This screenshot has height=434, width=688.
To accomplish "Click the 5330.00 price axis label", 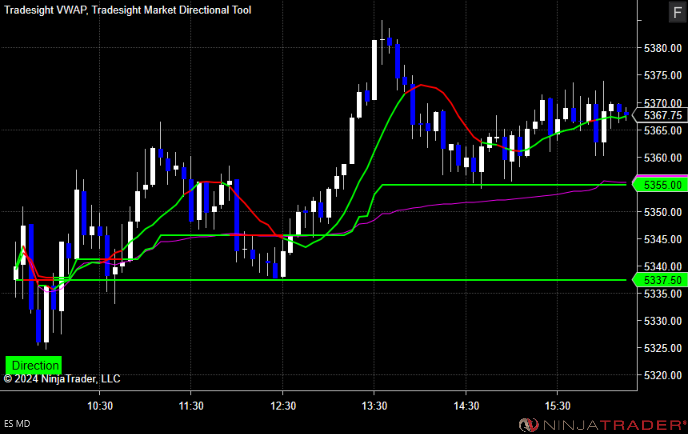I will click(x=663, y=321).
